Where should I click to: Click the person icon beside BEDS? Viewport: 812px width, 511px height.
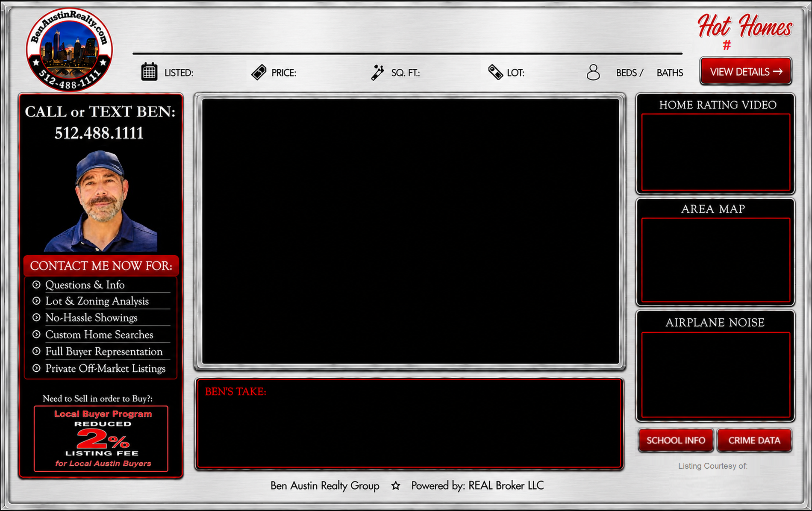click(x=593, y=72)
